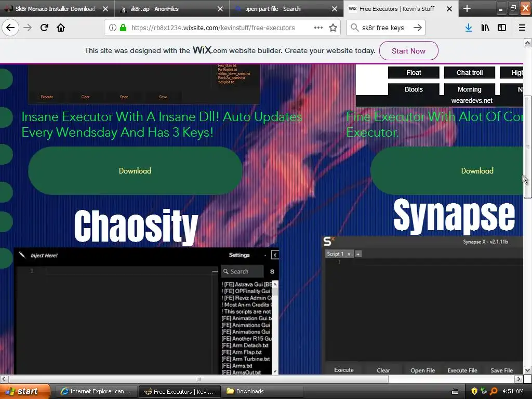Click the Synapse heading text
Screen dimensions: 532x399
454,216
